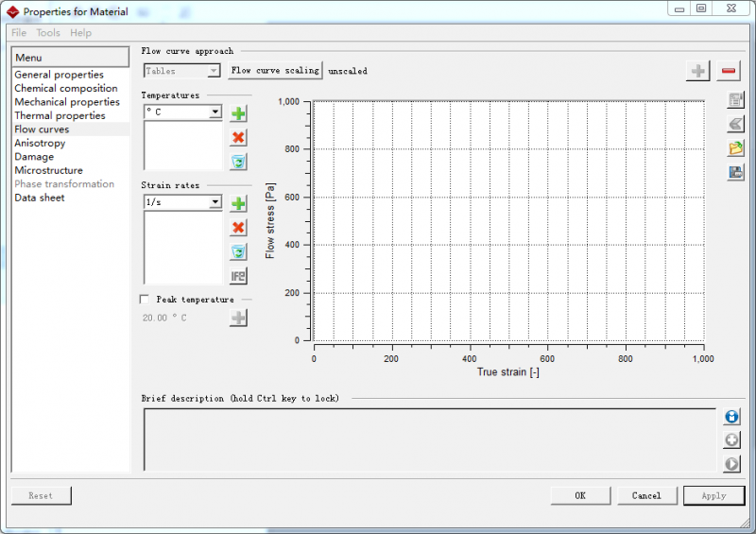Maximize the Properties for Material window

click(701, 9)
